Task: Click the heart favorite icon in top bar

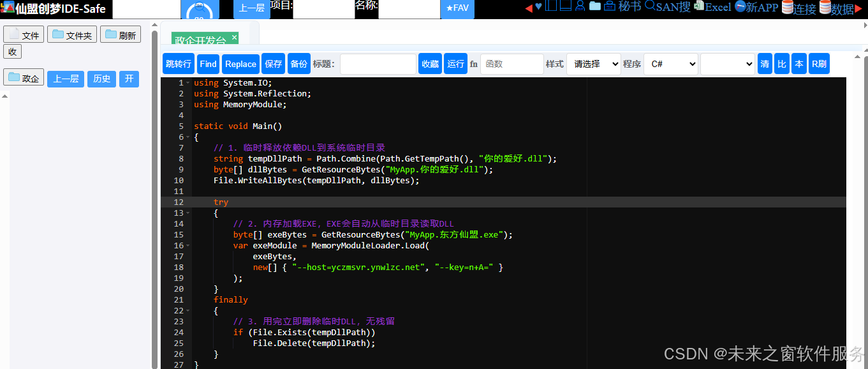Action: coord(538,7)
